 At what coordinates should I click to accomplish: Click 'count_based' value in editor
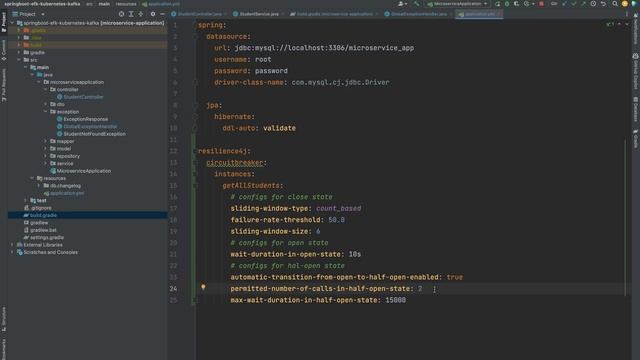pyautogui.click(x=339, y=209)
